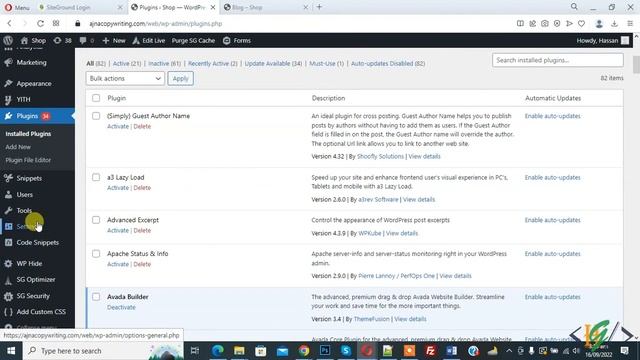
Task: Tick the Advanced Excerpt checkbox
Action: coord(96,220)
